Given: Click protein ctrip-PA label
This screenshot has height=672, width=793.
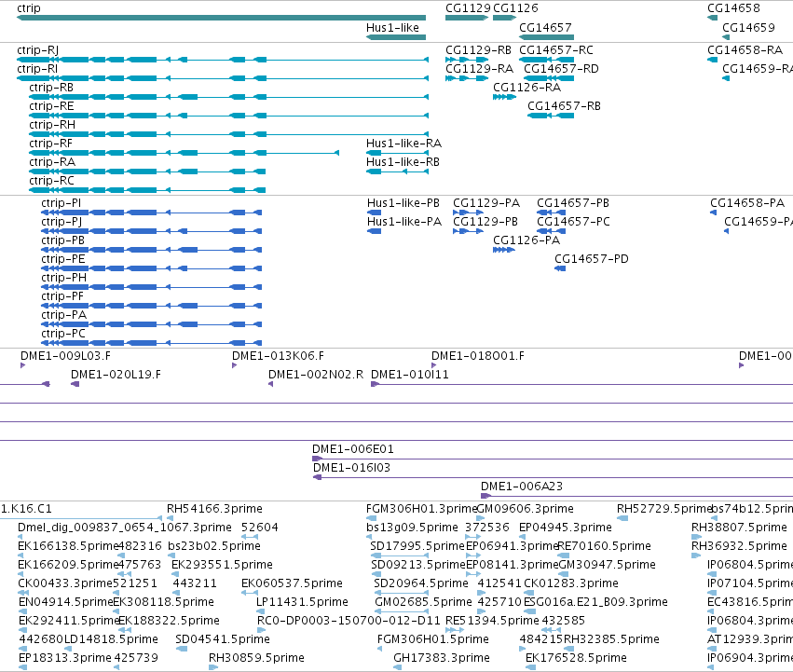Looking at the screenshot, I should tap(63, 316).
